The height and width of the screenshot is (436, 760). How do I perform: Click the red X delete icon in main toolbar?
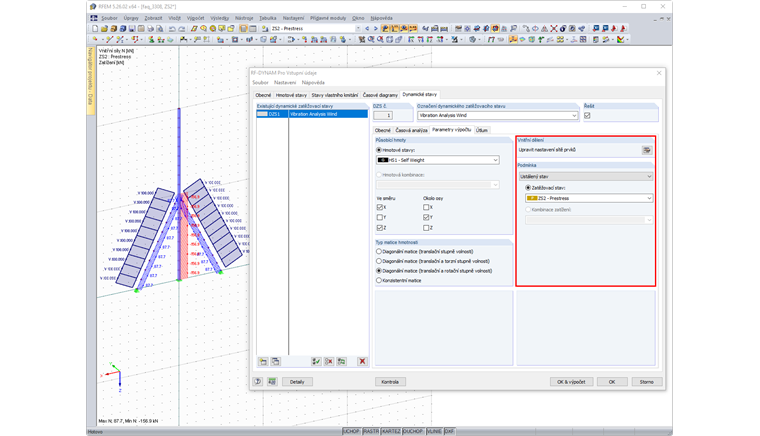click(554, 29)
